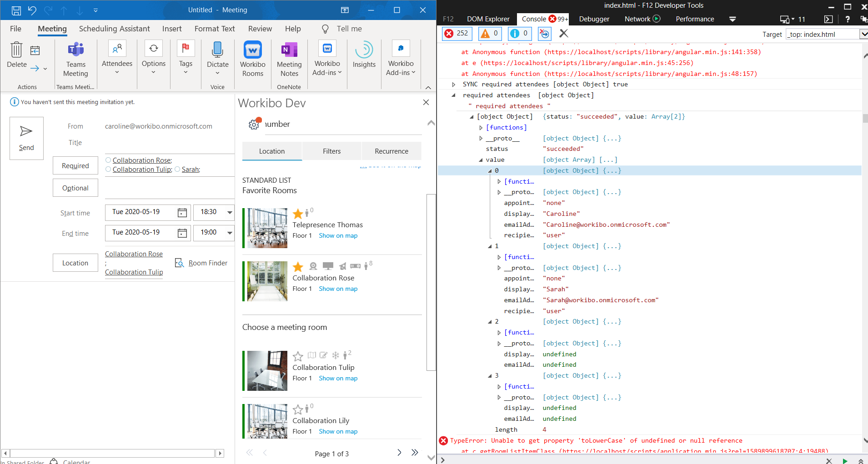Open the Insights icon
The width and height of the screenshot is (868, 464).
(x=363, y=51)
